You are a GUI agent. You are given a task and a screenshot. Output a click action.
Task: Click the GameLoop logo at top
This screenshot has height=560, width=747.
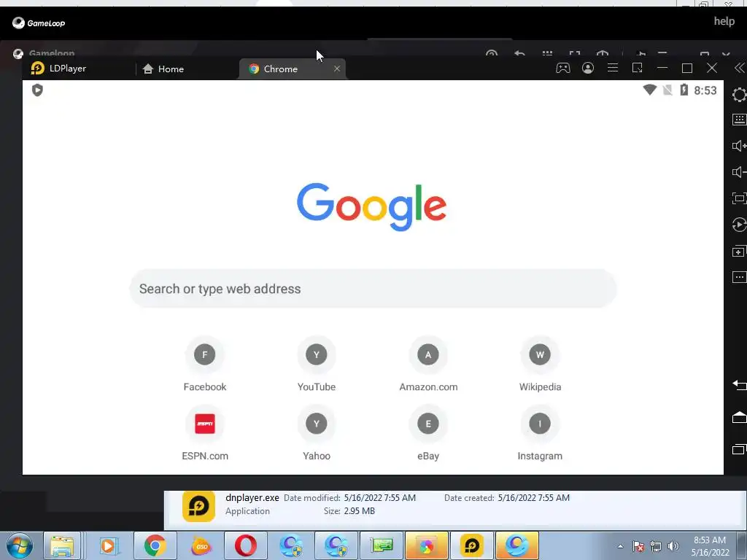[39, 23]
